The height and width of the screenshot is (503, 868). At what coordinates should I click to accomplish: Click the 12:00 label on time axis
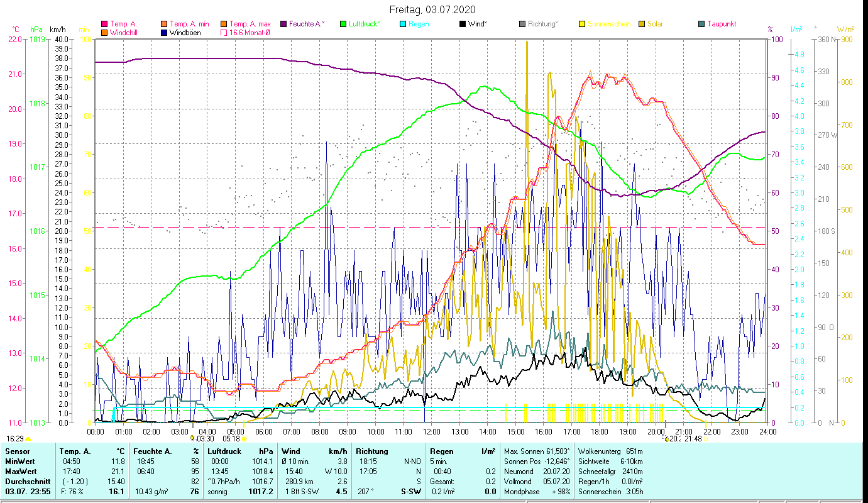[x=431, y=432]
